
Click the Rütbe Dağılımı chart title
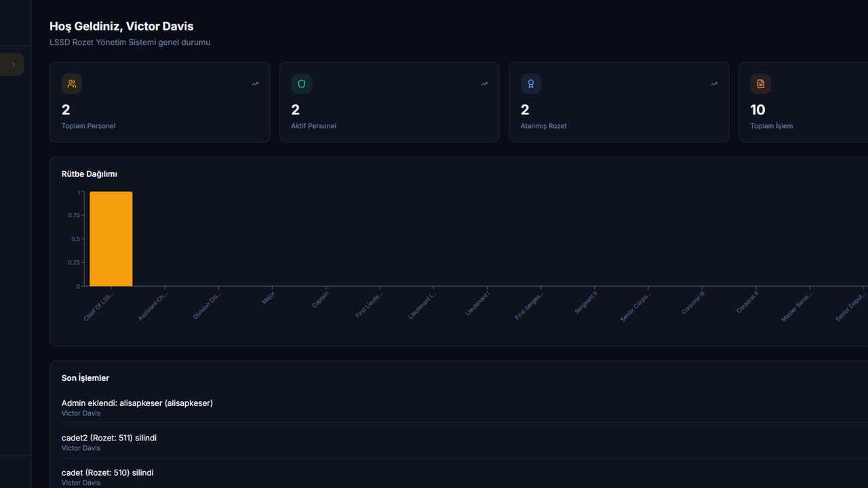(x=90, y=174)
